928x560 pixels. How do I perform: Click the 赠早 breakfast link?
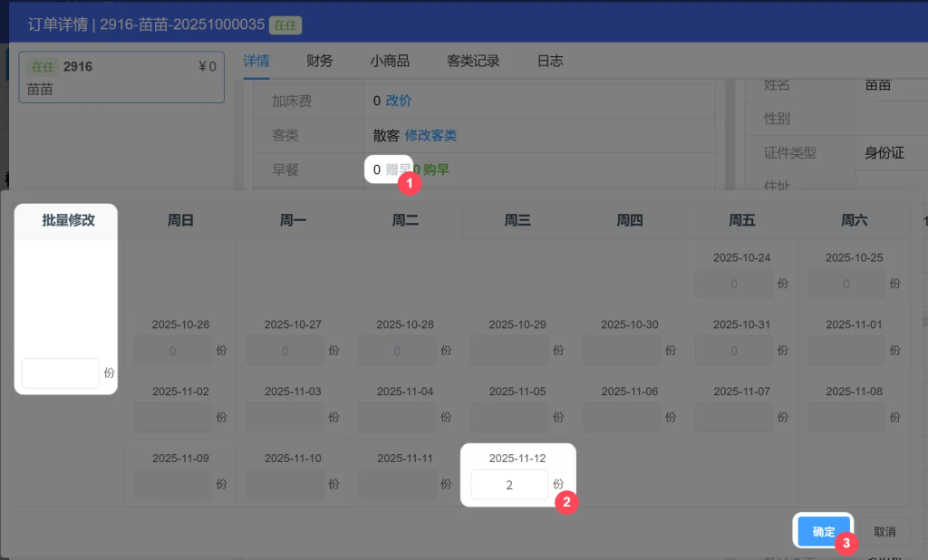(396, 169)
